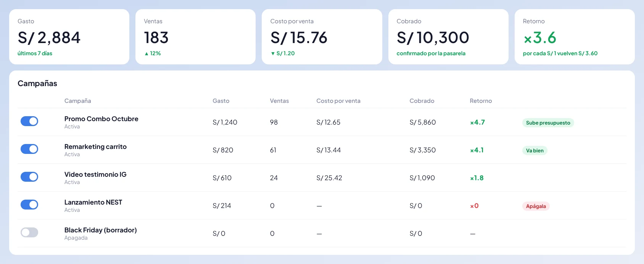Open the Promo Combo Octubre campaign name
Viewport: 644px width, 264px height.
(101, 119)
